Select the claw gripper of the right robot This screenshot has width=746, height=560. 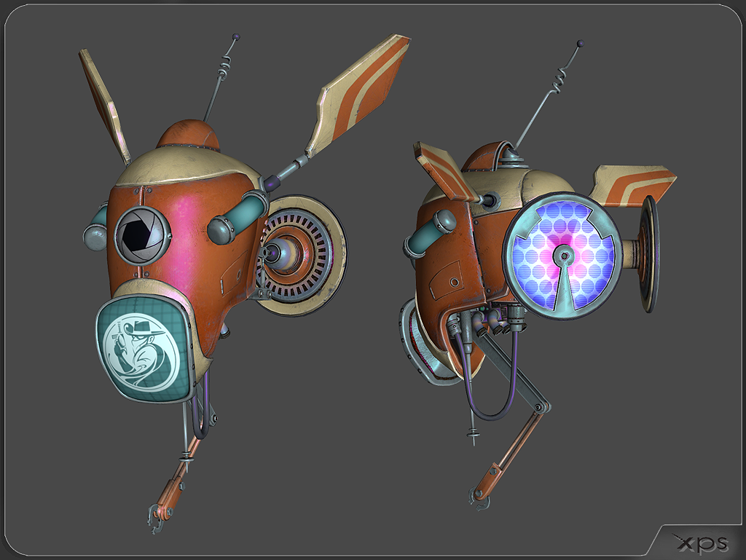(479, 499)
